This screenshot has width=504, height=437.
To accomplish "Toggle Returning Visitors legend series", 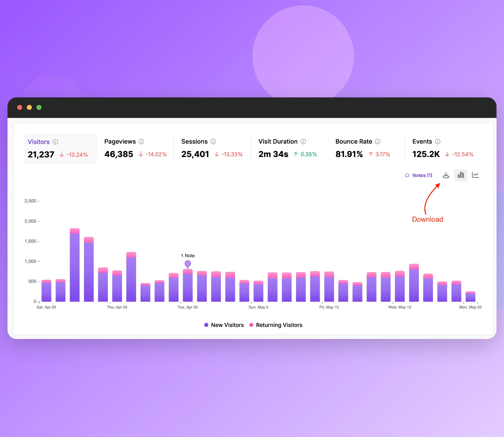I will click(276, 325).
